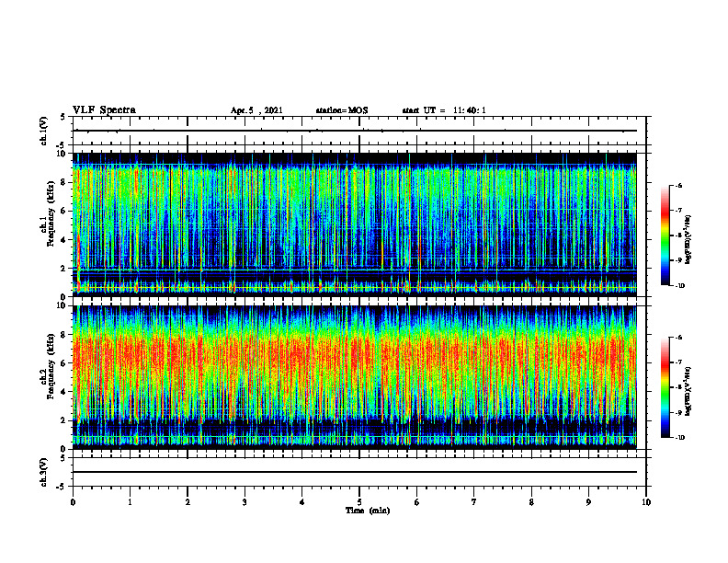Screen dimensions: 728x563
Task: Click the ch.3 voltage waveform trace
Action: coord(355,472)
